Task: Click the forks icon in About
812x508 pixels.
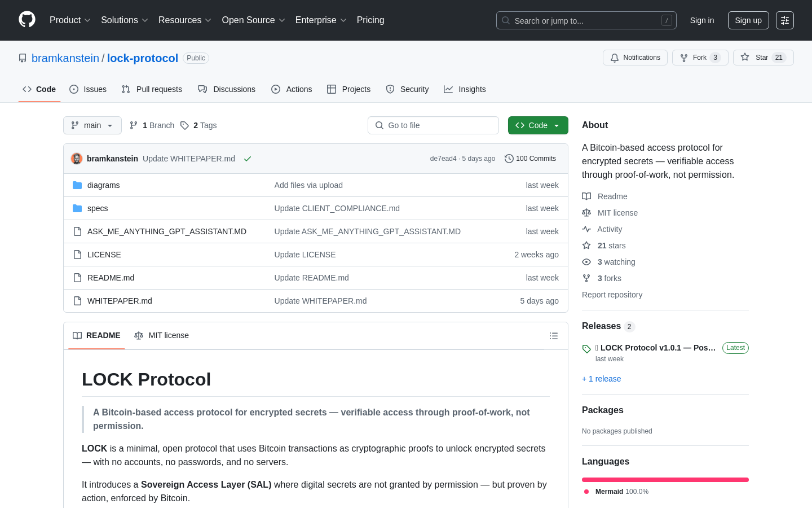Action: (x=586, y=278)
